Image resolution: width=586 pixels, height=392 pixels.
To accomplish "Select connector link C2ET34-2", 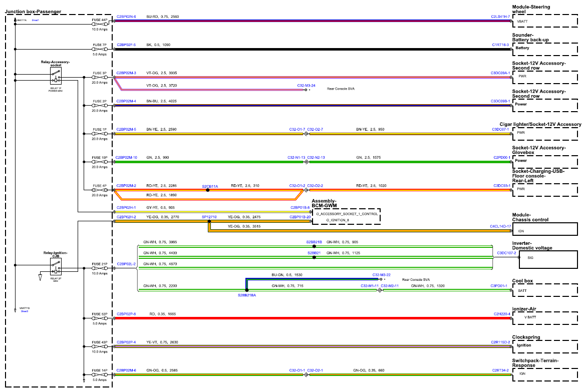I will (500, 370).
